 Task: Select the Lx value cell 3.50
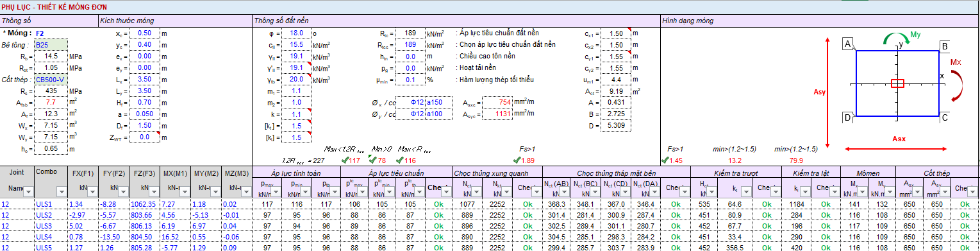click(144, 80)
